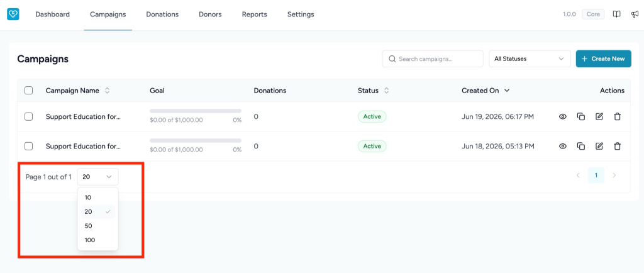Click the Create New button
This screenshot has height=273, width=644.
(603, 58)
